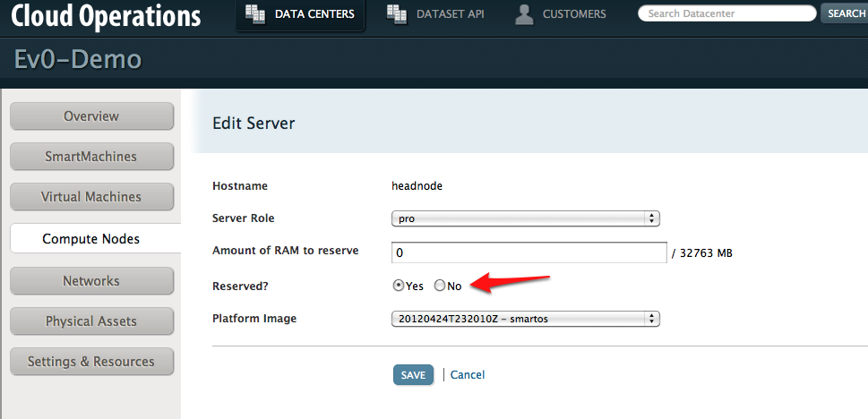Click the Search button
Image resolution: width=868 pixels, height=419 pixels.
click(x=845, y=14)
